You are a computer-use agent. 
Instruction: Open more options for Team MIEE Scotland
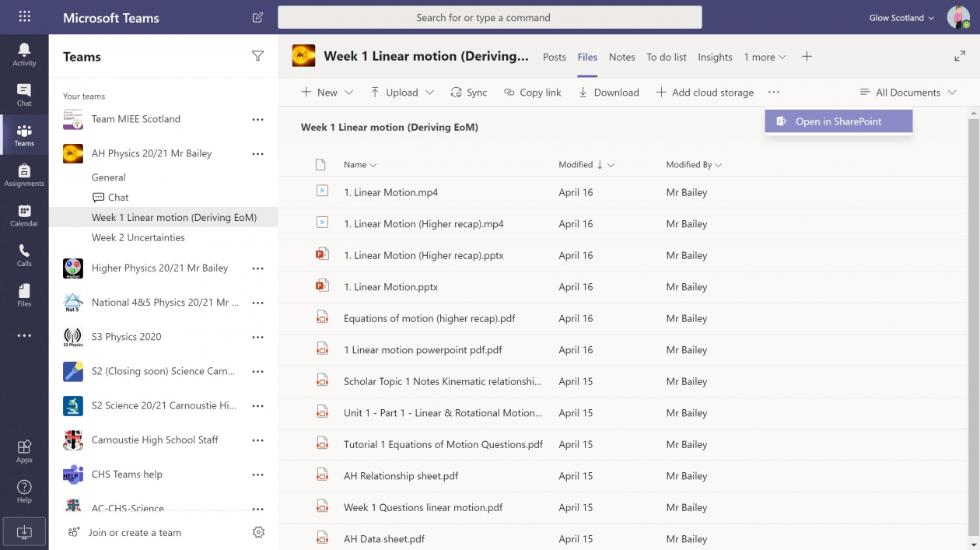click(x=257, y=120)
